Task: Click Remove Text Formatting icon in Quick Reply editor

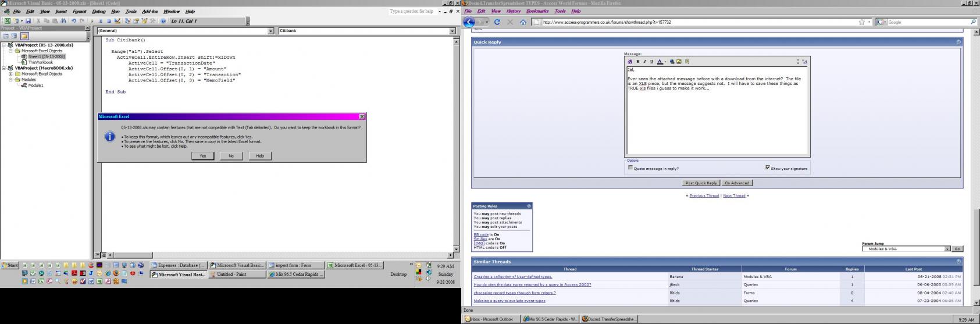Action: click(x=629, y=61)
